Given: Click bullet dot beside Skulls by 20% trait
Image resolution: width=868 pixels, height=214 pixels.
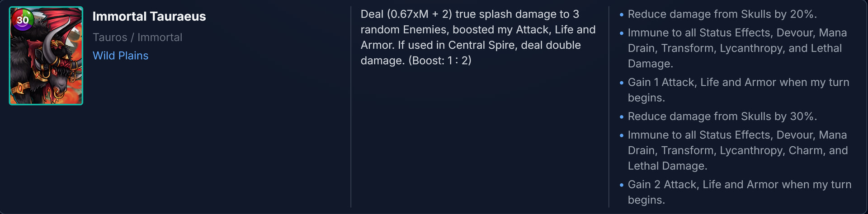Looking at the screenshot, I should [x=622, y=15].
